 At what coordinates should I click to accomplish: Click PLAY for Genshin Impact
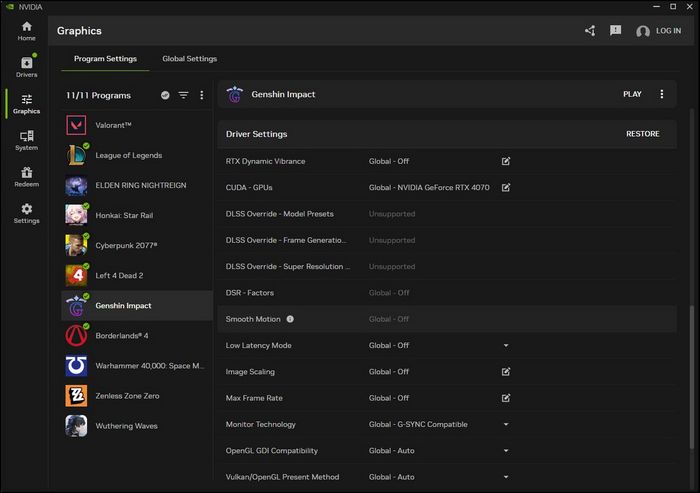(632, 94)
